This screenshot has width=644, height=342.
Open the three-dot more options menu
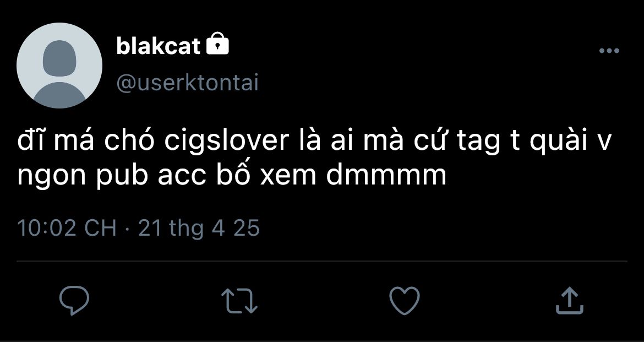point(609,51)
